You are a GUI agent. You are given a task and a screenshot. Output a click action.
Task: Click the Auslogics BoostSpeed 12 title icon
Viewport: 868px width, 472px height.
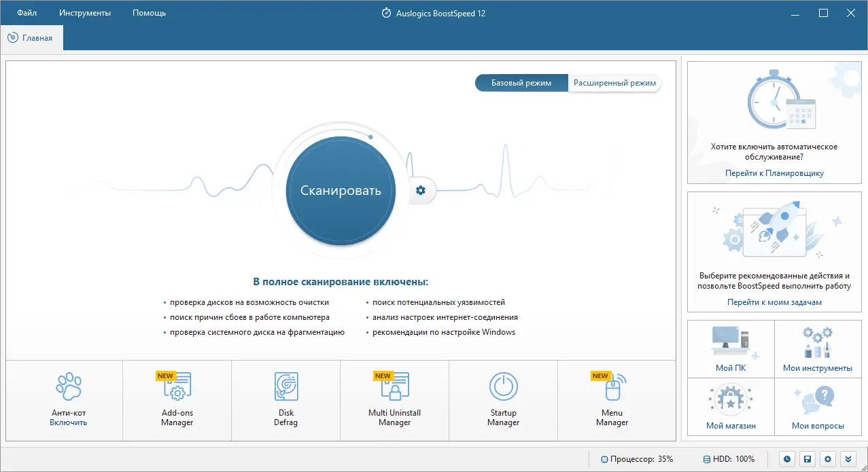[x=387, y=13]
